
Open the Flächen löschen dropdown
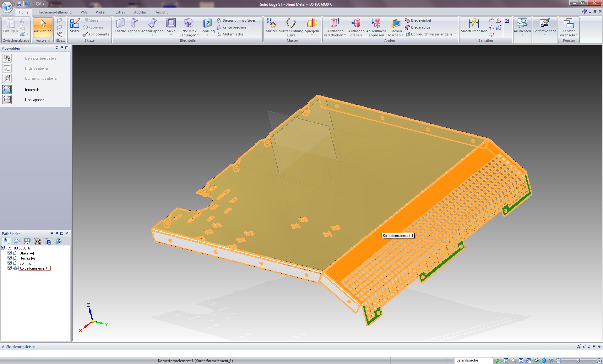point(402,35)
